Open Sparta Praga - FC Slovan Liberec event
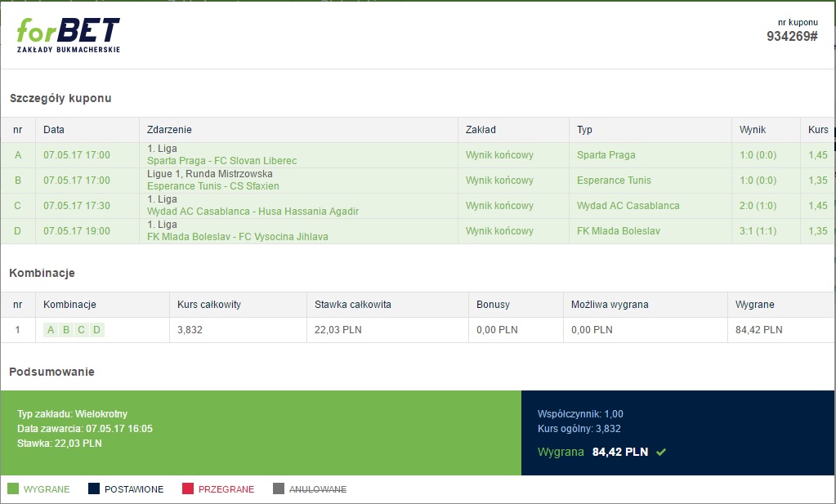The height and width of the screenshot is (504, 836). coord(221,160)
